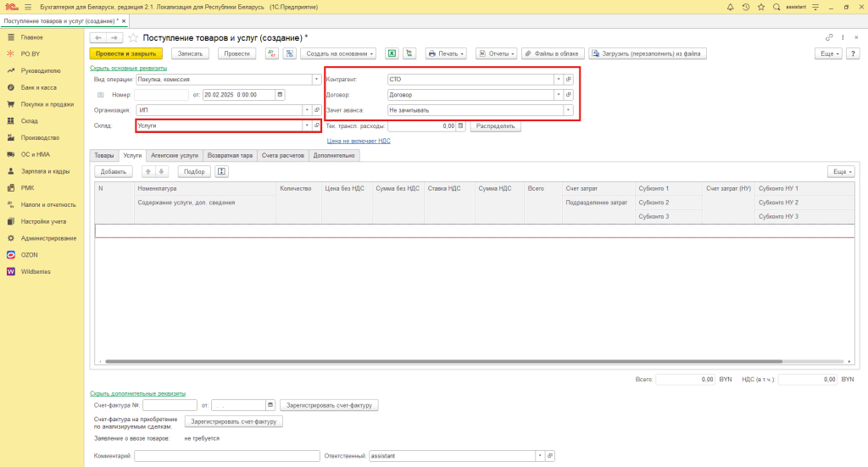Move row down arrow in Услуги table

pos(161,171)
